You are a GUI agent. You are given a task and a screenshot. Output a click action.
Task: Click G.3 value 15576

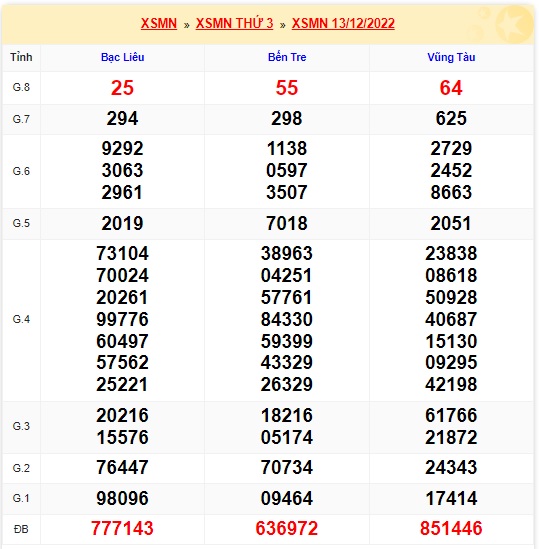click(123, 438)
